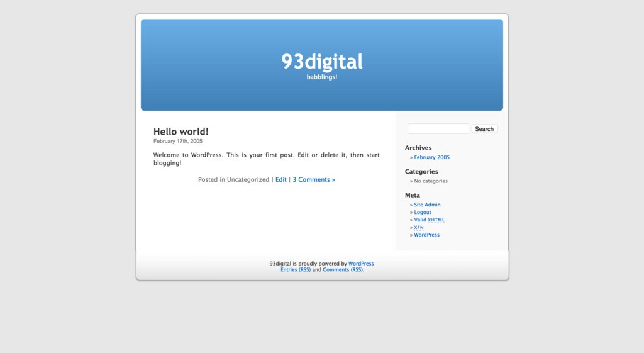Go to Site Admin in Meta
The width and height of the screenshot is (644, 353).
[427, 205]
